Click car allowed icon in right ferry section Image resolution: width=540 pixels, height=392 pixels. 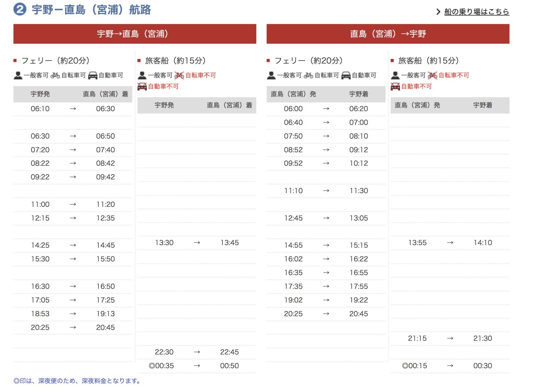346,75
